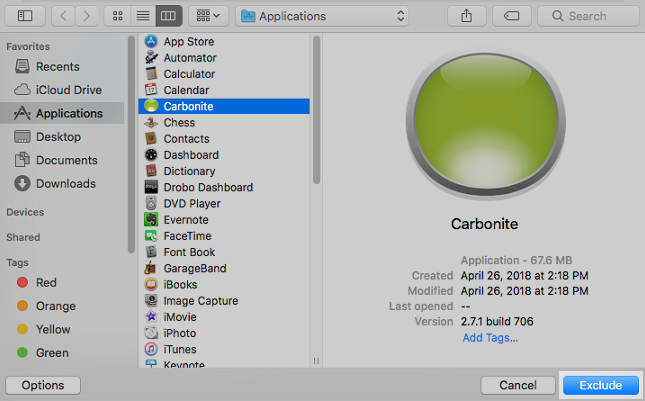Click the file list scrollbar

tap(316, 110)
